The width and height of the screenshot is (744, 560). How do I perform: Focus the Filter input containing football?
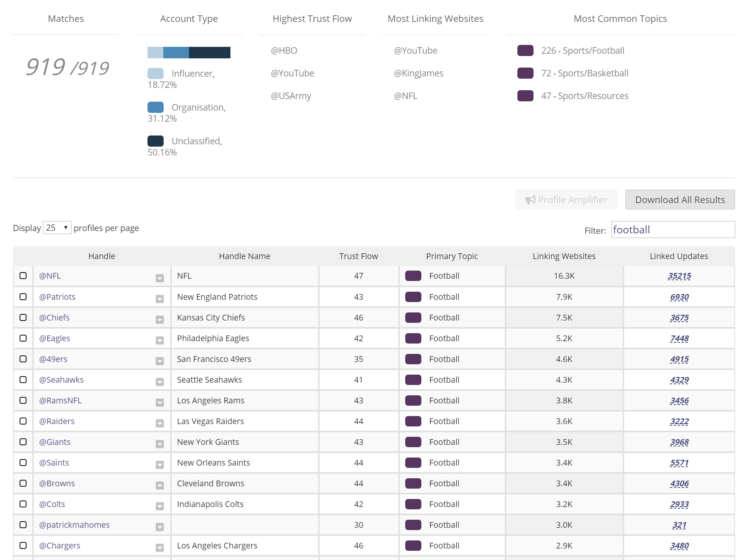673,230
